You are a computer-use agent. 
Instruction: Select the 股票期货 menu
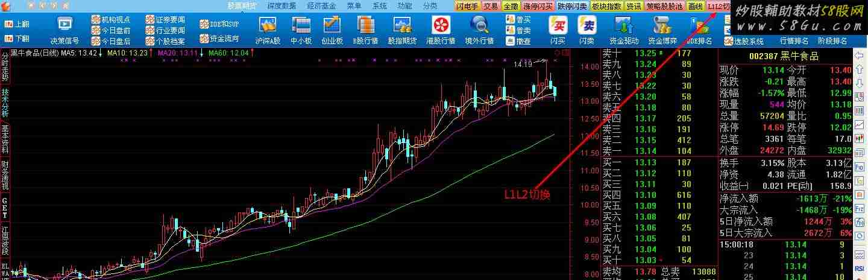(241, 5)
